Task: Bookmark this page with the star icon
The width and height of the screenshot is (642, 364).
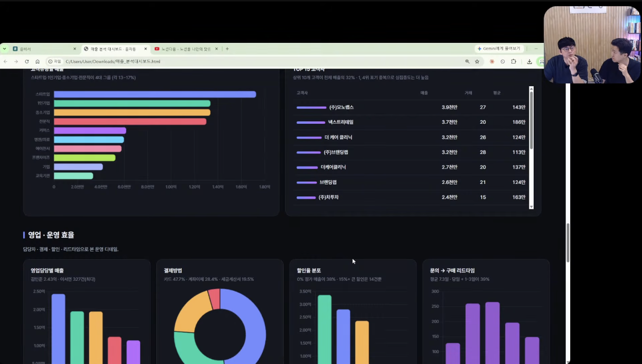Action: 477,62
